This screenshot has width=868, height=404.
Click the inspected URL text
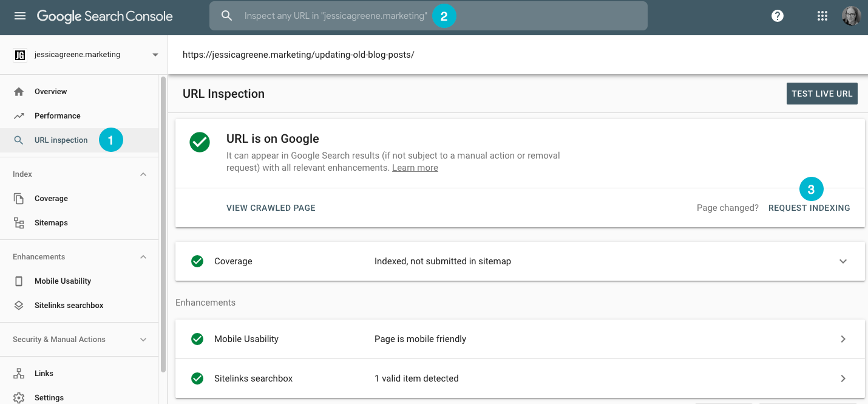[299, 55]
